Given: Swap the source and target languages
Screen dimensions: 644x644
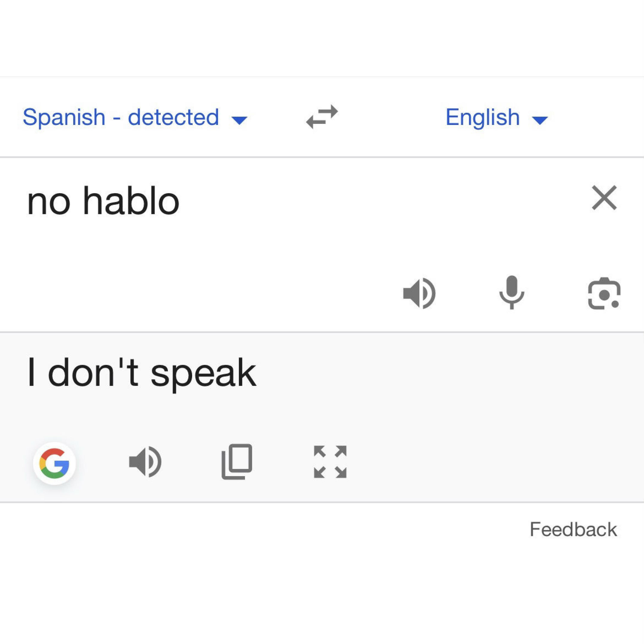Looking at the screenshot, I should point(322,117).
